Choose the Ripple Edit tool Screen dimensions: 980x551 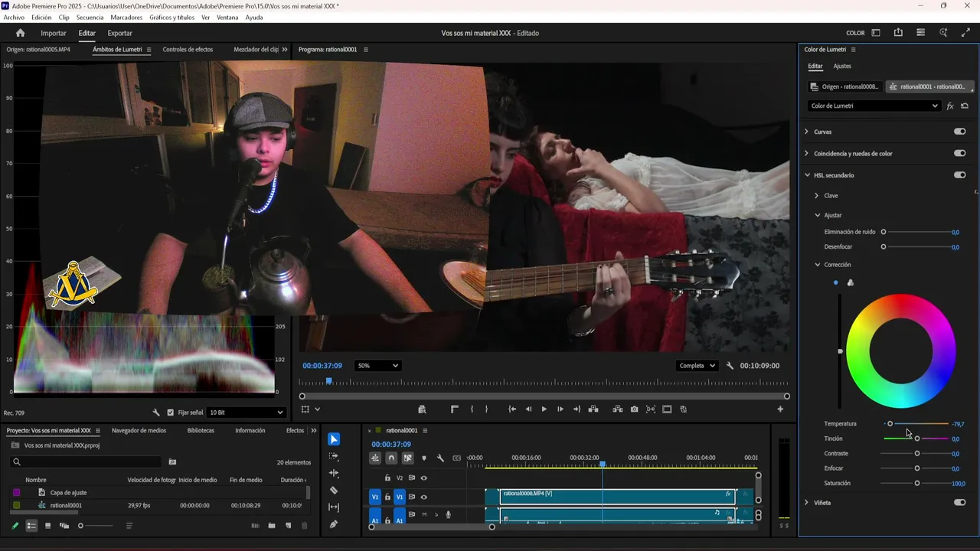point(334,473)
